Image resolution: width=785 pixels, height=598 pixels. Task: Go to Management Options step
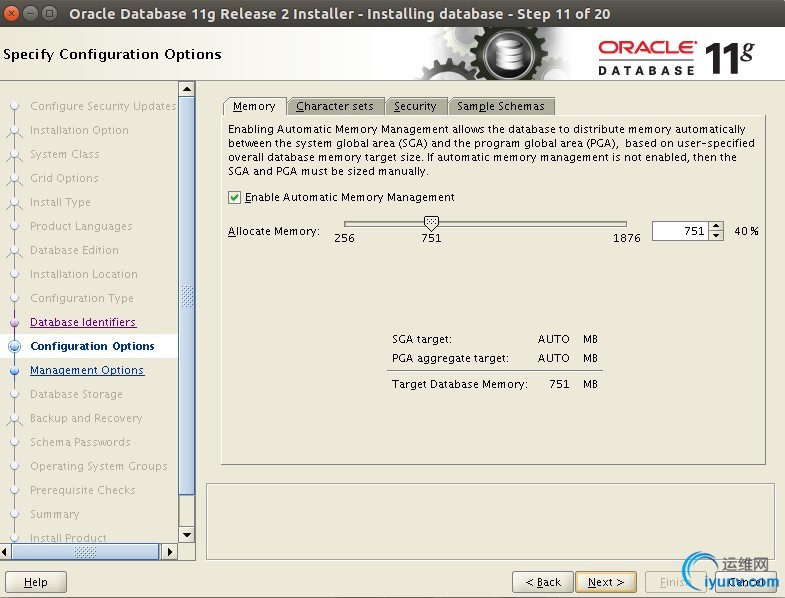[87, 370]
